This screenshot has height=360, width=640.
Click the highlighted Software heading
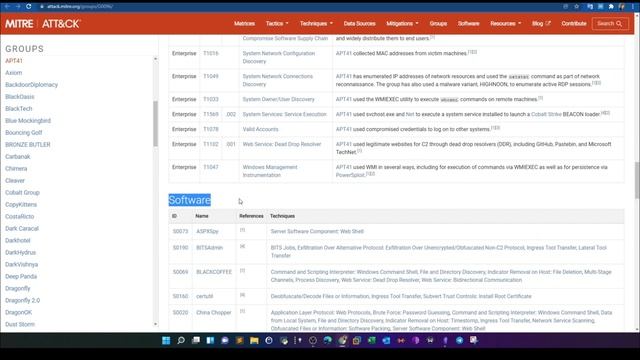coord(190,200)
